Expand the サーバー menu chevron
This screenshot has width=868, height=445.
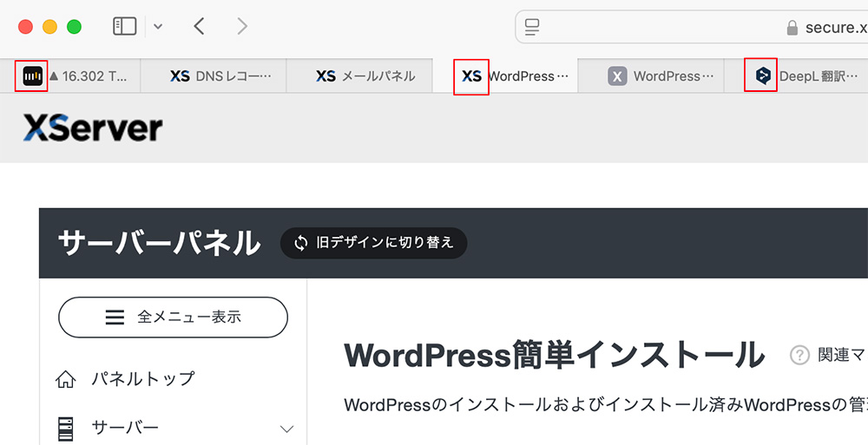286,429
